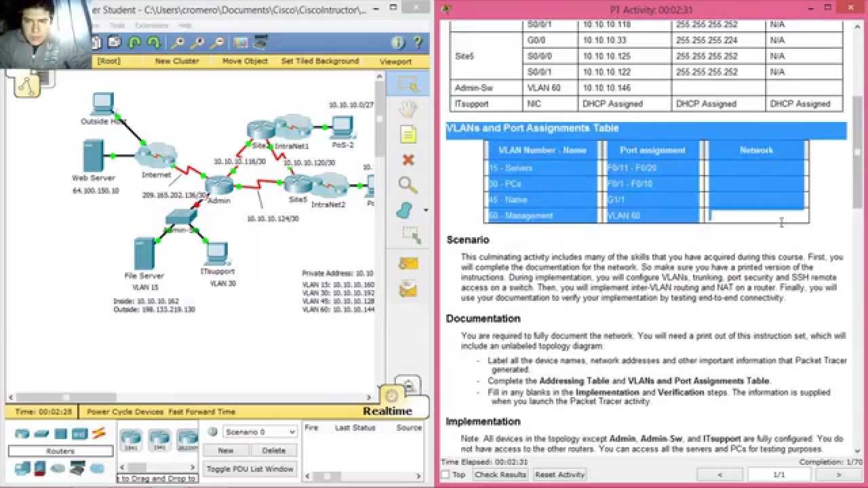This screenshot has height=488, width=868.
Task: Choose the Draw Polygon shape tool
Action: pos(406,209)
